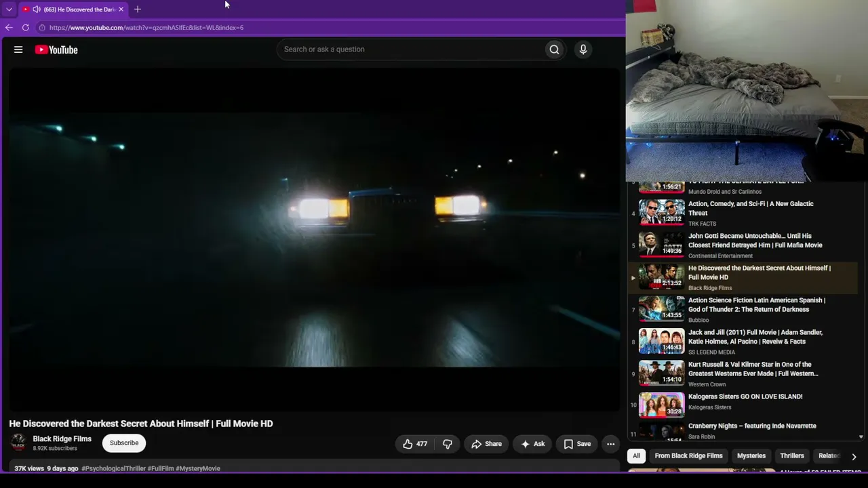
Task: Select 'He Discovered the Darkest Secret' playlist title
Action: click(x=759, y=272)
